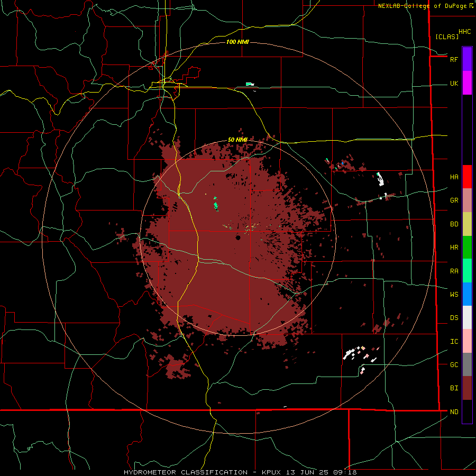The image size is (476, 476).
Task: Click the WS legend label
Action: pos(454,294)
